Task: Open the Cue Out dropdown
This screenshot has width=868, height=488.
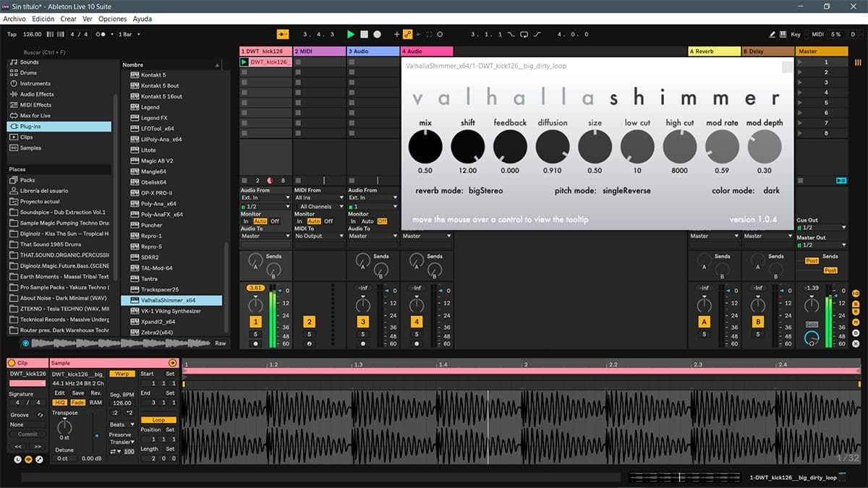Action: tap(821, 227)
